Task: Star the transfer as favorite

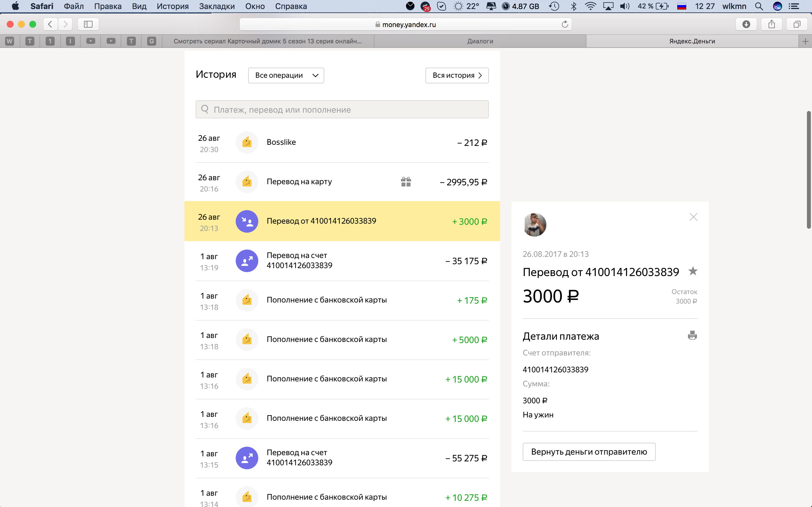Action: click(x=692, y=271)
